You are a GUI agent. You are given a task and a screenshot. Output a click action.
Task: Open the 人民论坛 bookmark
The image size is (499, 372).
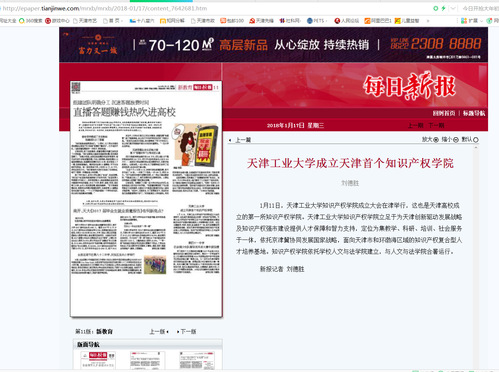pyautogui.click(x=347, y=21)
